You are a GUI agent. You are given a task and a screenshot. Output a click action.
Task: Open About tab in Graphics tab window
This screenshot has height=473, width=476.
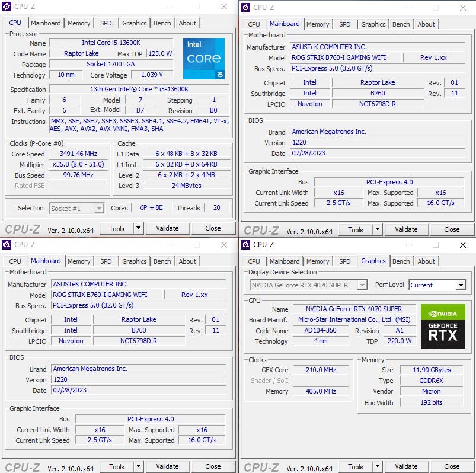pyautogui.click(x=426, y=261)
